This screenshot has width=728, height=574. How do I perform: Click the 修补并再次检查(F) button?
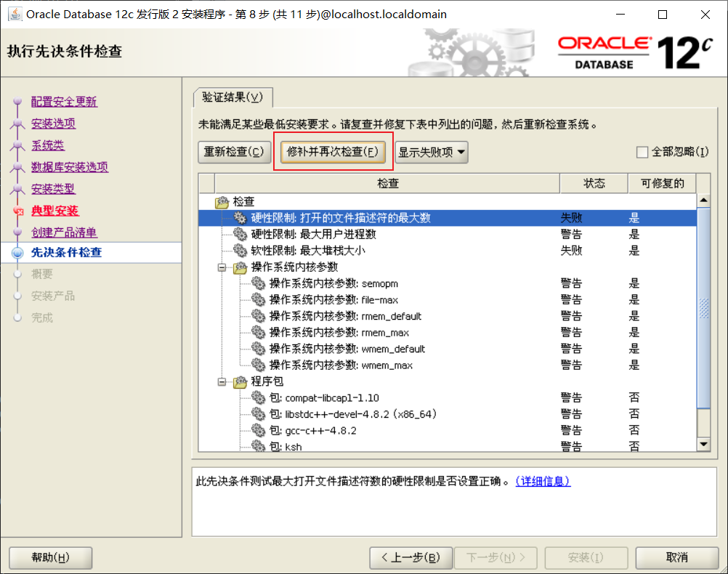coord(333,152)
